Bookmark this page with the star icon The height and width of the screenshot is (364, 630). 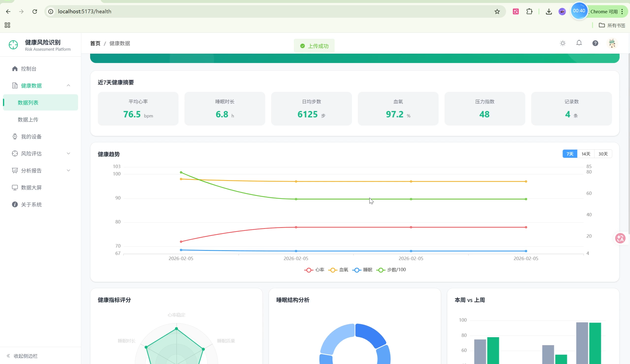[x=497, y=12]
